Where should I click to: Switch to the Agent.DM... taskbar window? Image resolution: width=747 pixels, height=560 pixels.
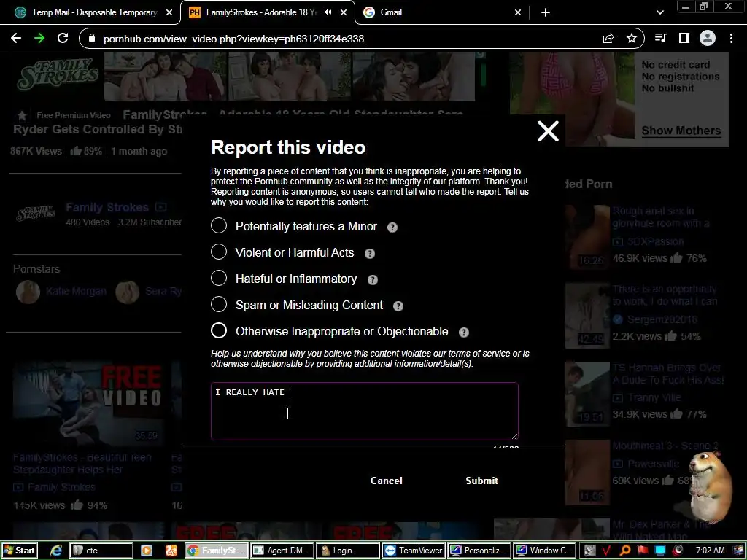coord(282,551)
